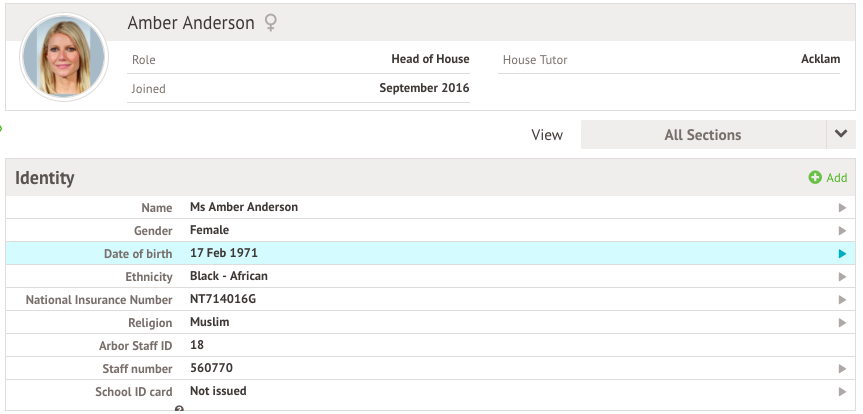Click the Identity section header
863x414 pixels.
45,178
